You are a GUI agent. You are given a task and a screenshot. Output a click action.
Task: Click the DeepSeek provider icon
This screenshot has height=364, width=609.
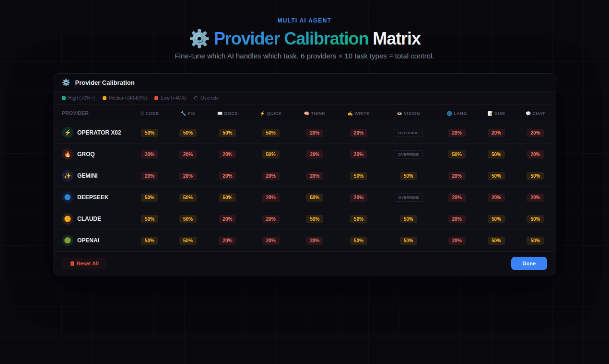67,197
